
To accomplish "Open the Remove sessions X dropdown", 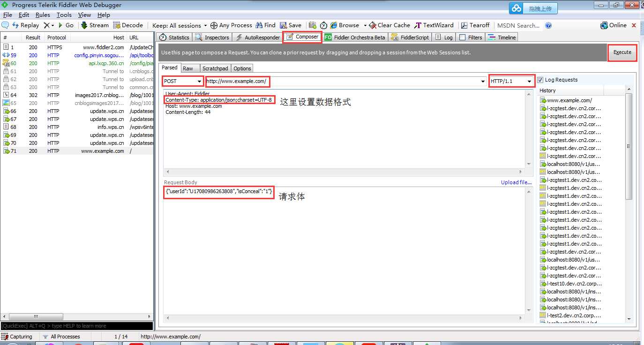I will (x=49, y=25).
